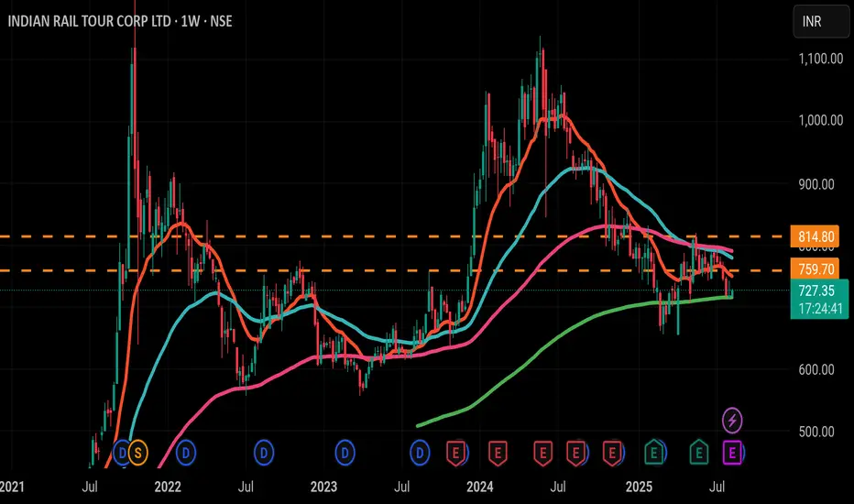This screenshot has height=504, width=854.
Task: Select the 814.80 orange price label
Action: pyautogui.click(x=816, y=237)
